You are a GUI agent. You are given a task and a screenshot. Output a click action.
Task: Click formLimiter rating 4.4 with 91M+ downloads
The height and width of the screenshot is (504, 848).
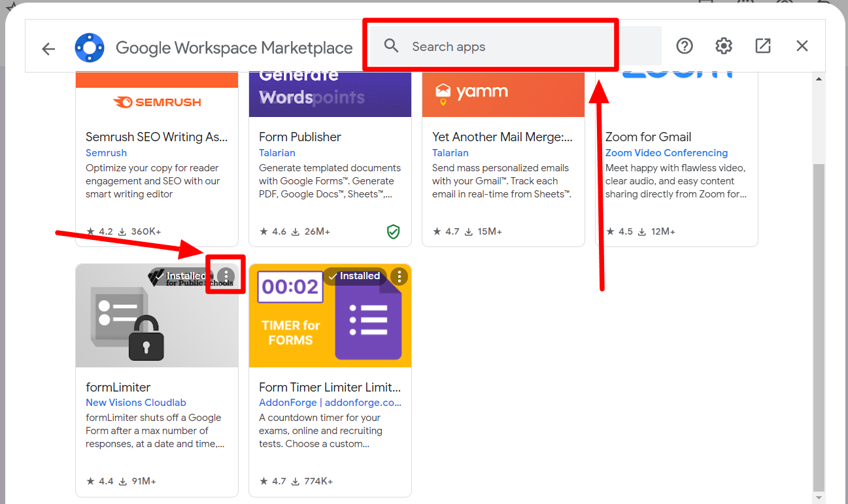click(x=121, y=481)
